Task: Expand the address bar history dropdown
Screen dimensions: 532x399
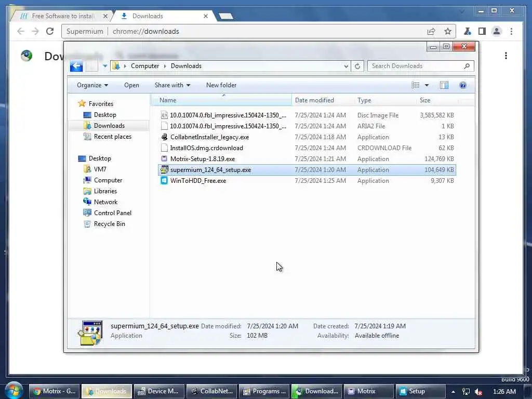Action: coord(346,66)
